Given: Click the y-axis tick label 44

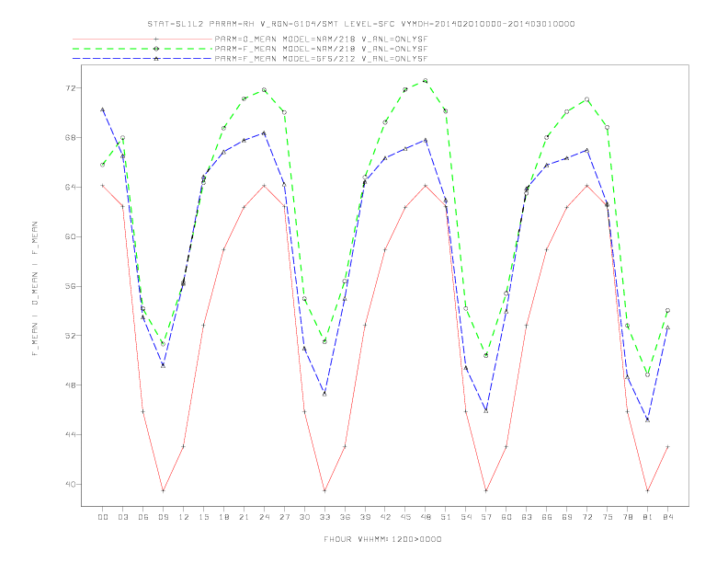Looking at the screenshot, I should point(71,434).
